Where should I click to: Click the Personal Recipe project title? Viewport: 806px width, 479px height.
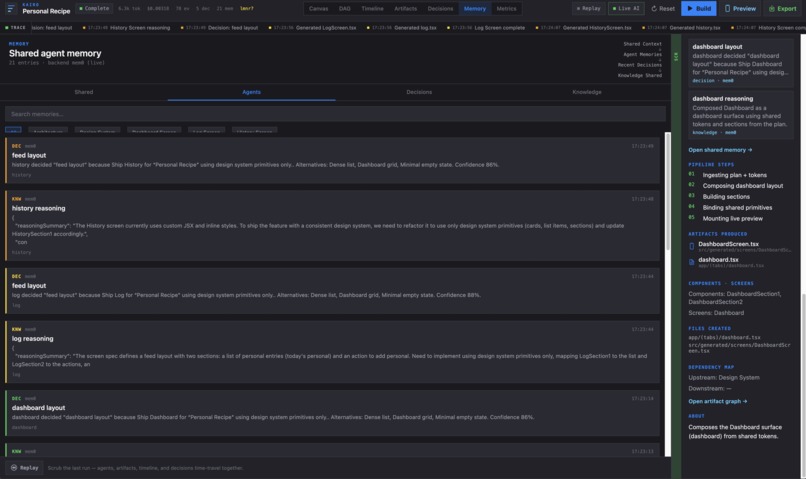tap(46, 11)
